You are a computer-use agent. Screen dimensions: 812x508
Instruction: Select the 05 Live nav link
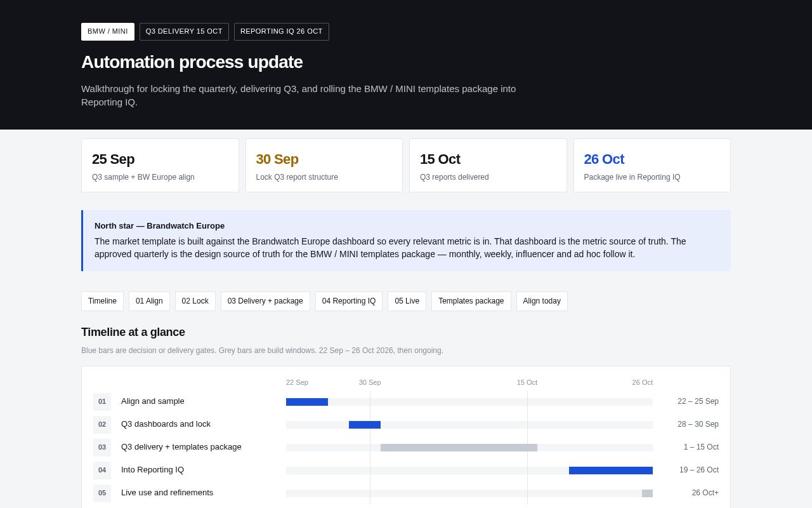click(407, 301)
